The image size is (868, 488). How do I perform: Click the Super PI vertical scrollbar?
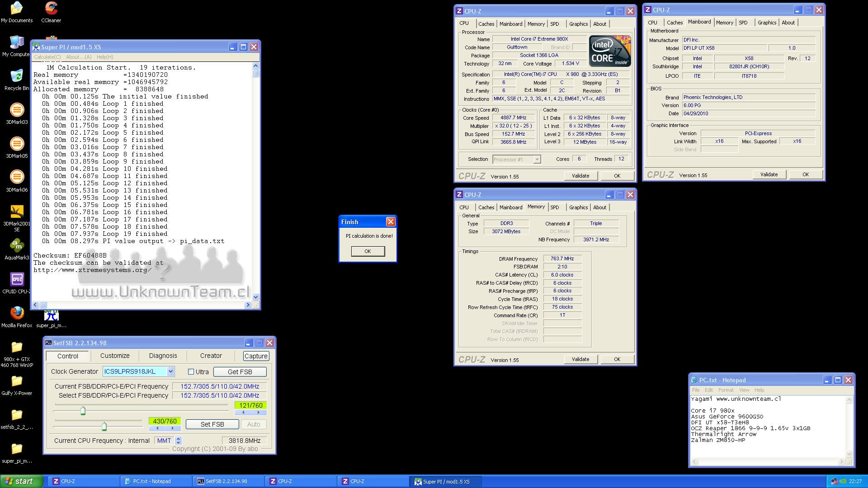coord(256,181)
